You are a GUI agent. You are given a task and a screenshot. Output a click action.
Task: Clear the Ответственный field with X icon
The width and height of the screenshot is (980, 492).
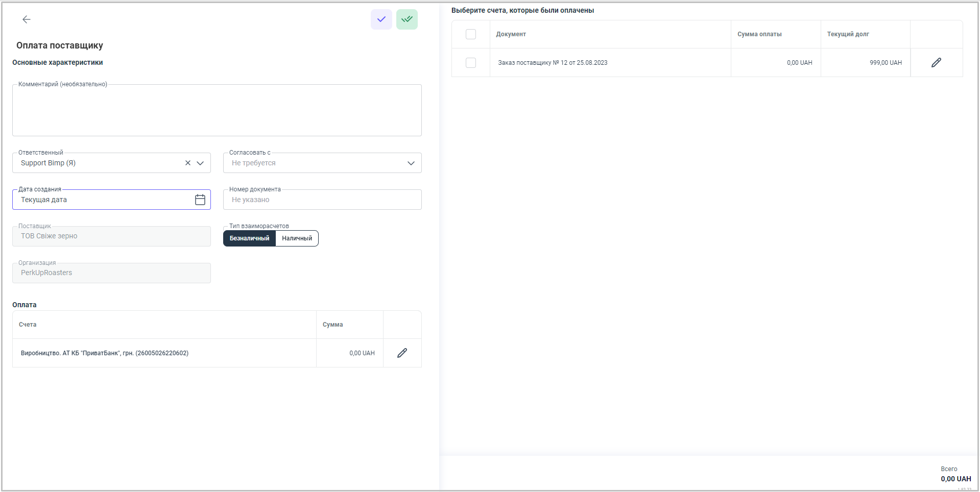coord(187,163)
